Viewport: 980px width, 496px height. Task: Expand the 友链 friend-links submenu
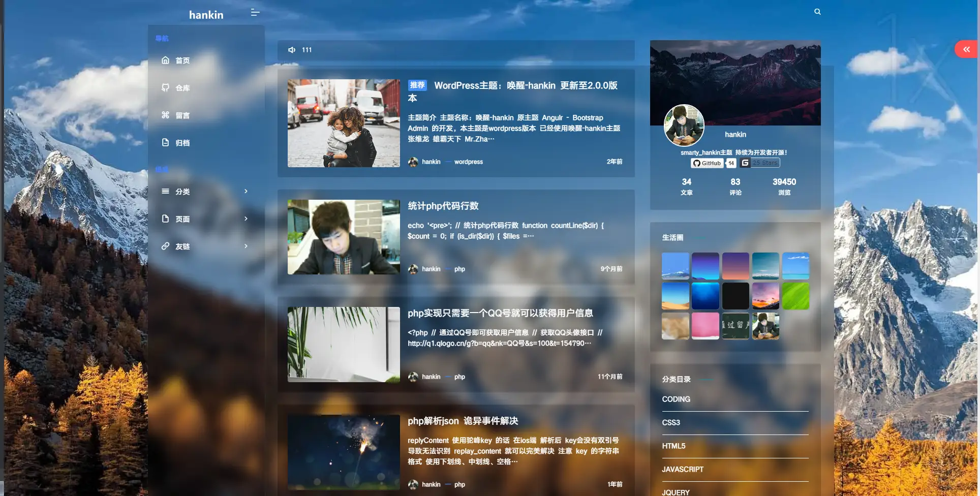246,246
